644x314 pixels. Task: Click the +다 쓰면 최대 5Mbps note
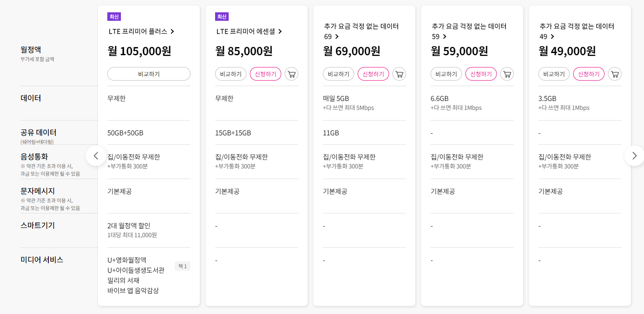348,108
